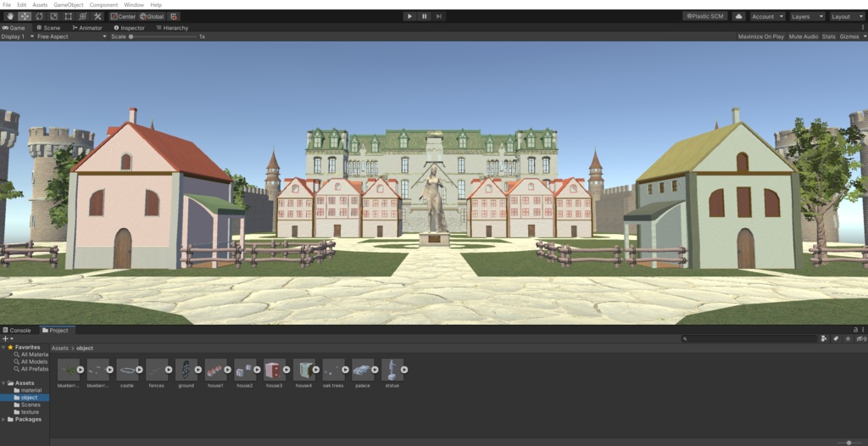
Task: Select the Rect tool
Action: pos(68,17)
